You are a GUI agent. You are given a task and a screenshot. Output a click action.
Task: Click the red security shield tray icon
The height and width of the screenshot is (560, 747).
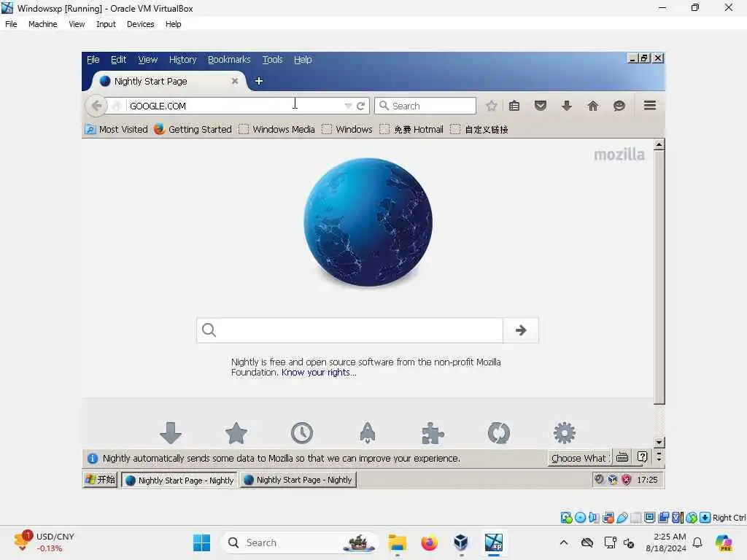click(626, 480)
